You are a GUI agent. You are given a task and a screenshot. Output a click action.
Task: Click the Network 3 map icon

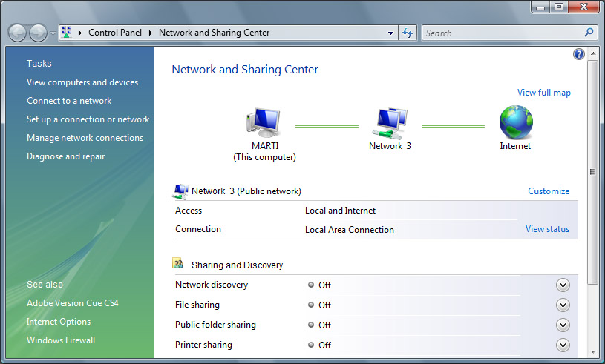[389, 123]
